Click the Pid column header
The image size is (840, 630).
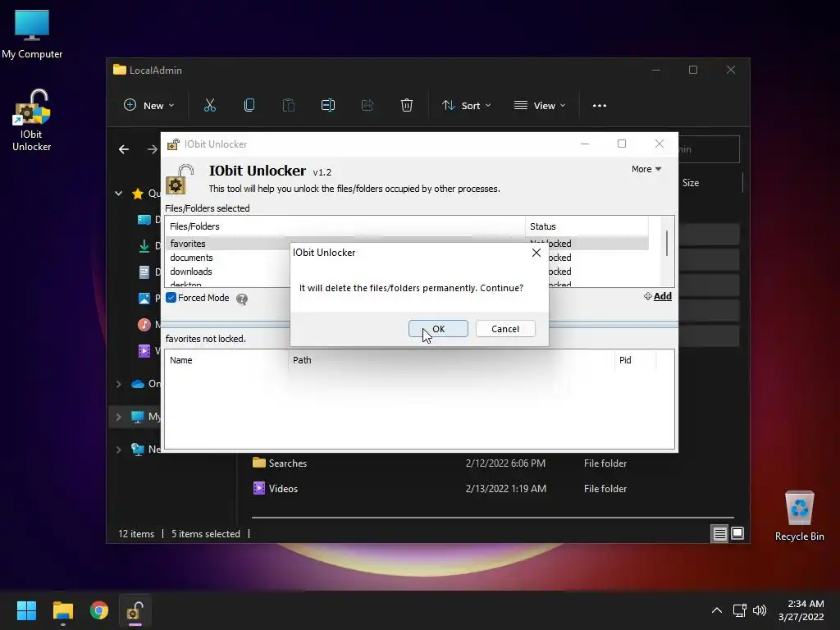coord(636,360)
